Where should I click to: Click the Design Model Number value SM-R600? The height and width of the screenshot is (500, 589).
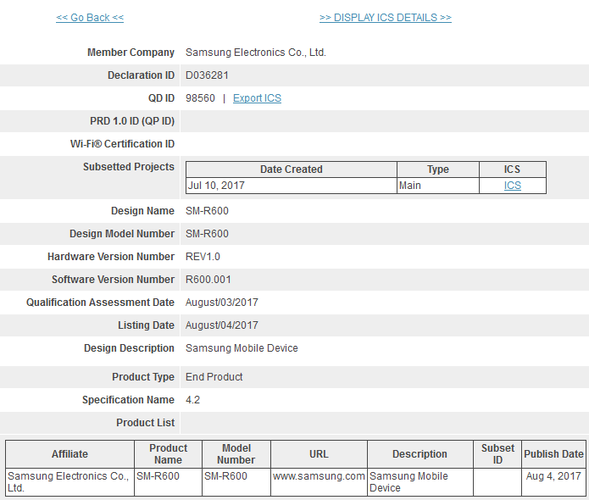click(x=207, y=234)
